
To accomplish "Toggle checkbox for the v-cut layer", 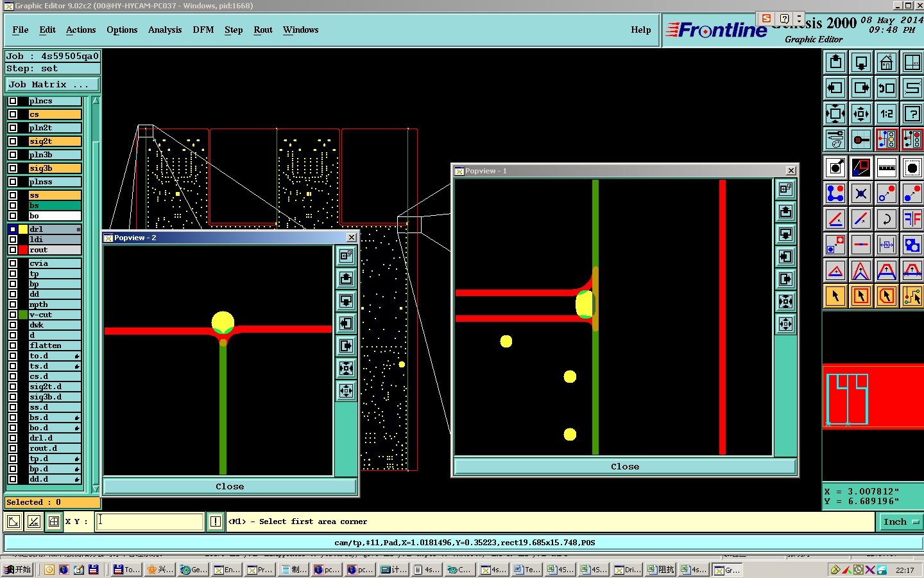I will click(13, 315).
